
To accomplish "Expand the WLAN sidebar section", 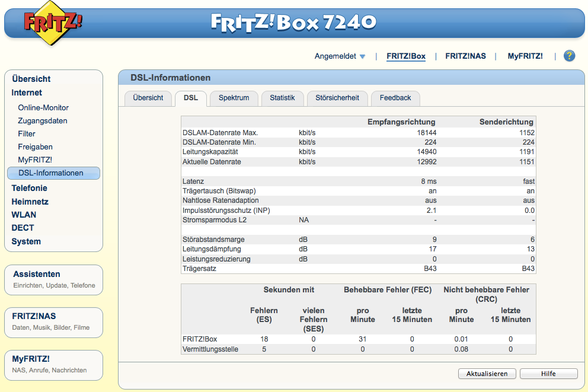I will [24, 215].
